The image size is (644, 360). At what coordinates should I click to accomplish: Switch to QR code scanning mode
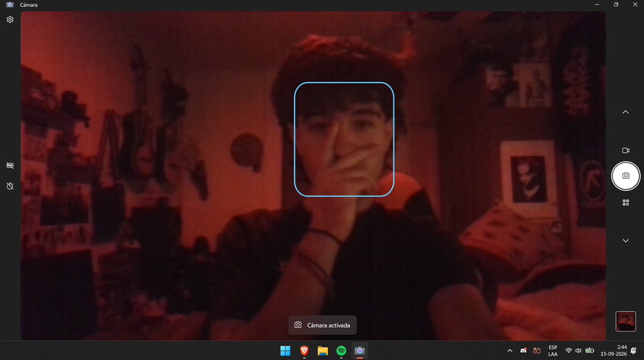coord(625,202)
